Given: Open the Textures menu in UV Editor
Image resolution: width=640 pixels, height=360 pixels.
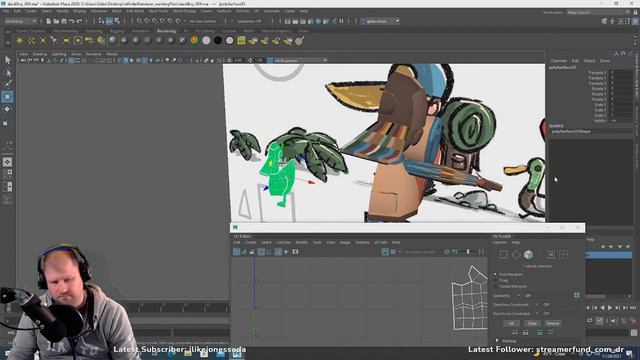Looking at the screenshot, I should [362, 242].
